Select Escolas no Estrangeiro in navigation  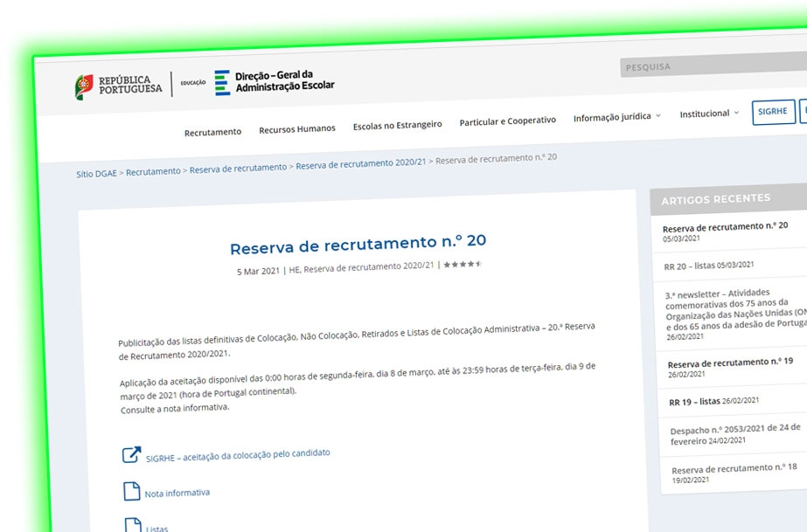tap(398, 124)
